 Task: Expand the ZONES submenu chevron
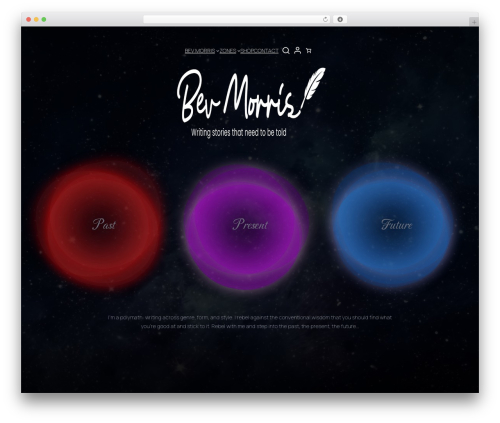tap(239, 51)
